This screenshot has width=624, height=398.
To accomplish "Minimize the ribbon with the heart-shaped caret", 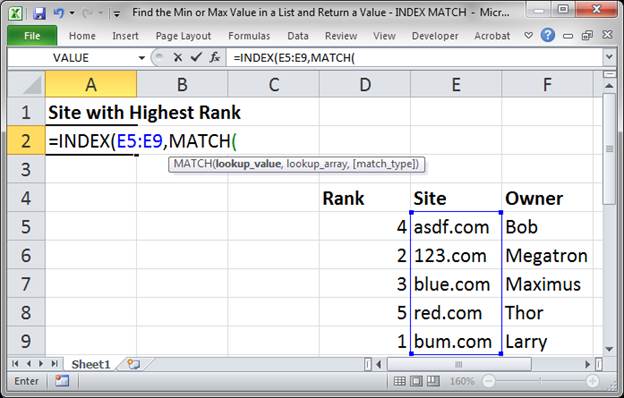I will [x=528, y=35].
